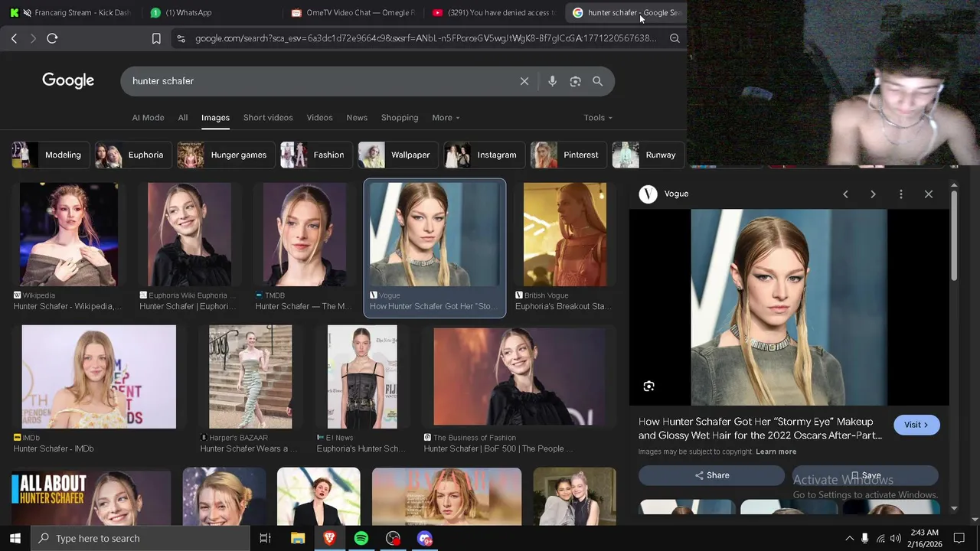Close the Vogue image preview panel

point(929,194)
